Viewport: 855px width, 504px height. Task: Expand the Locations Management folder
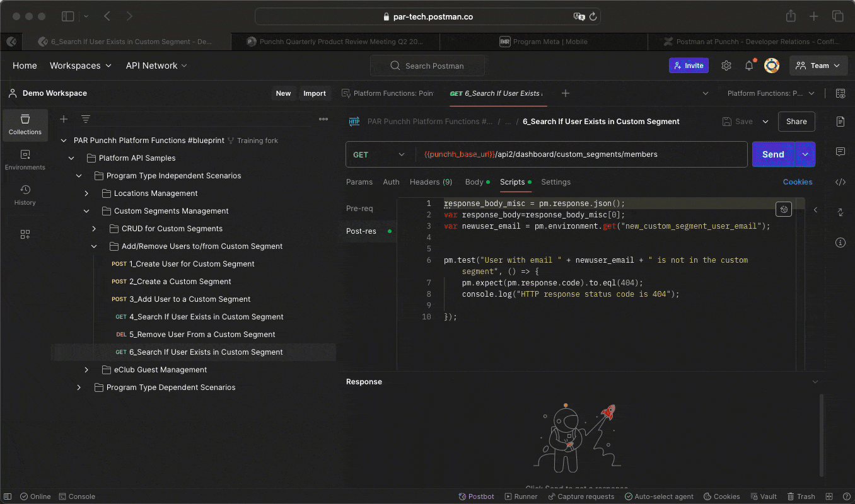click(86, 193)
